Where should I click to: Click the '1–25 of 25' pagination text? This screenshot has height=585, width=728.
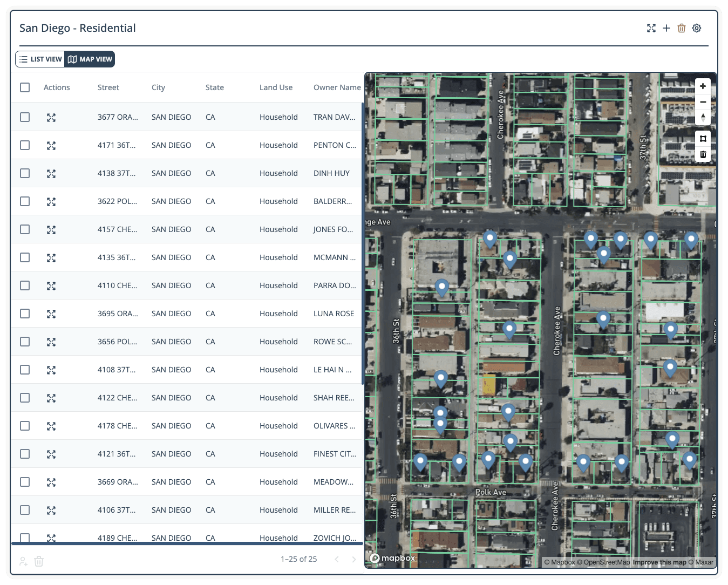point(298,559)
